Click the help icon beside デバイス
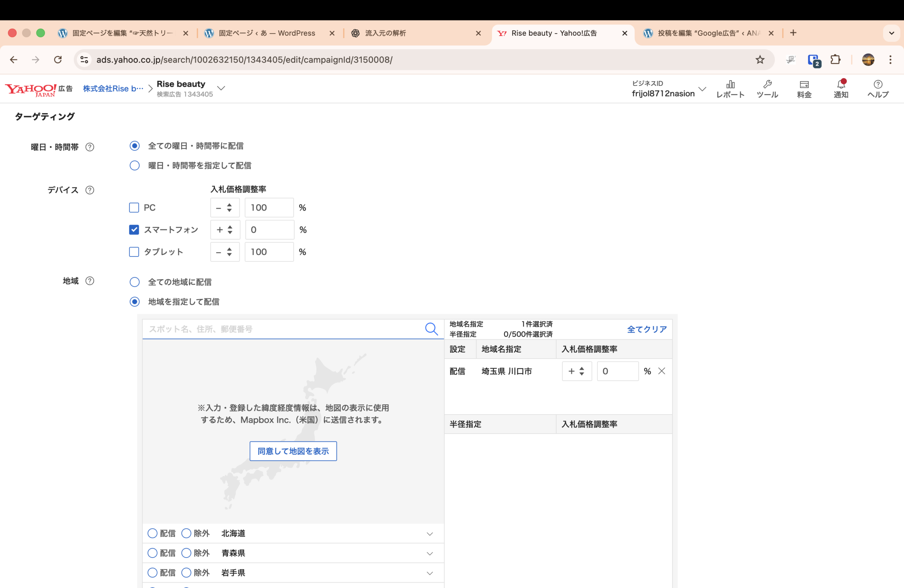Image resolution: width=904 pixels, height=588 pixels. (x=90, y=190)
